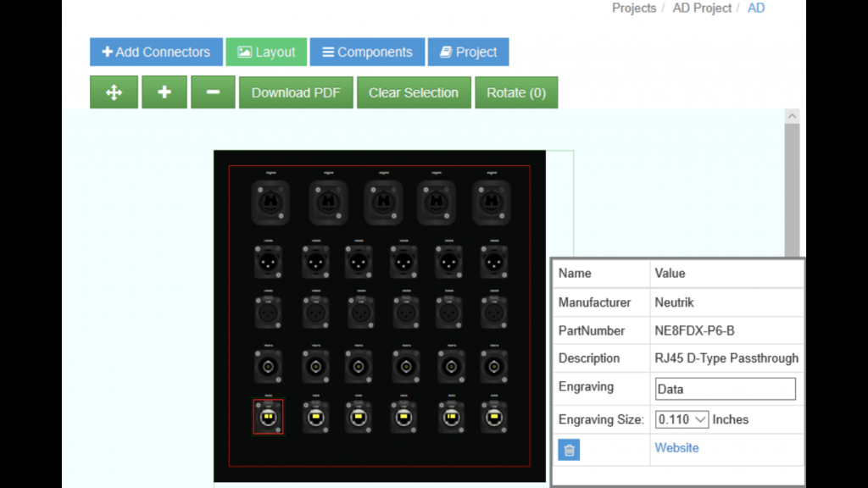Image resolution: width=868 pixels, height=488 pixels.
Task: Click the Rotate (0) button
Action: [x=516, y=91]
